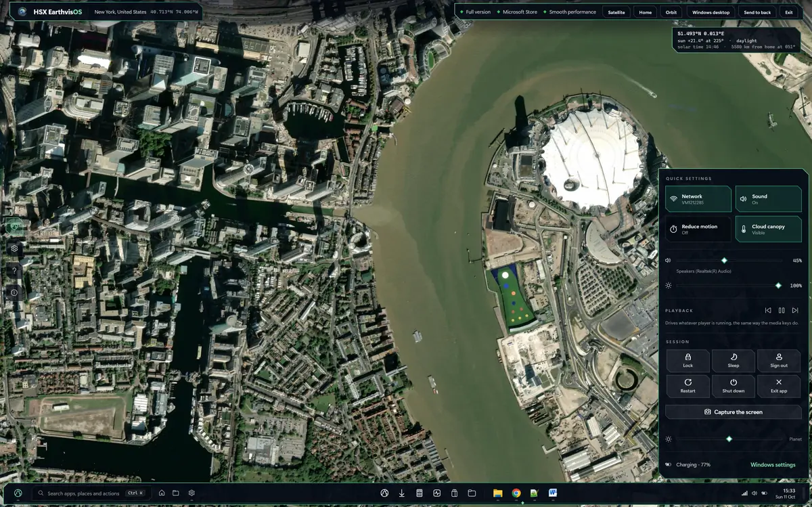Click the info icon in left sidebar
Viewport: 812px width, 507px height.
(x=14, y=292)
